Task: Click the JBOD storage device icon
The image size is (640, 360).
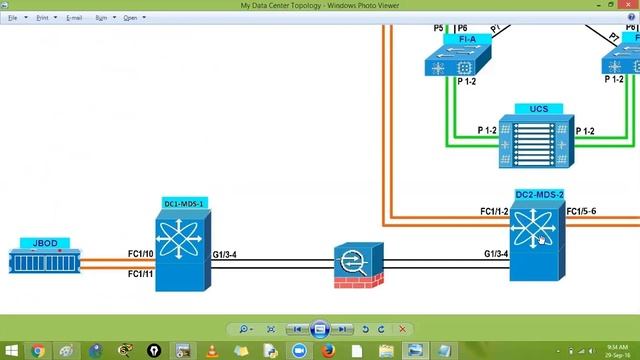Action: point(45,261)
